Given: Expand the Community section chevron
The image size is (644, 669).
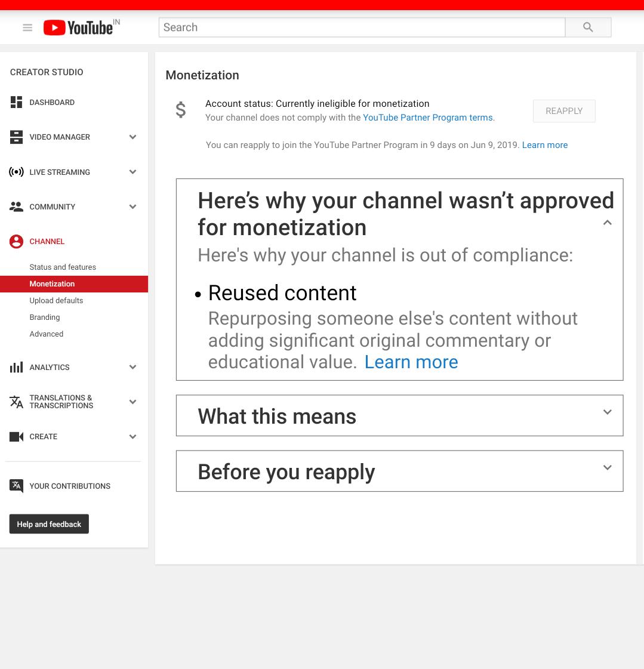Looking at the screenshot, I should click(x=133, y=206).
